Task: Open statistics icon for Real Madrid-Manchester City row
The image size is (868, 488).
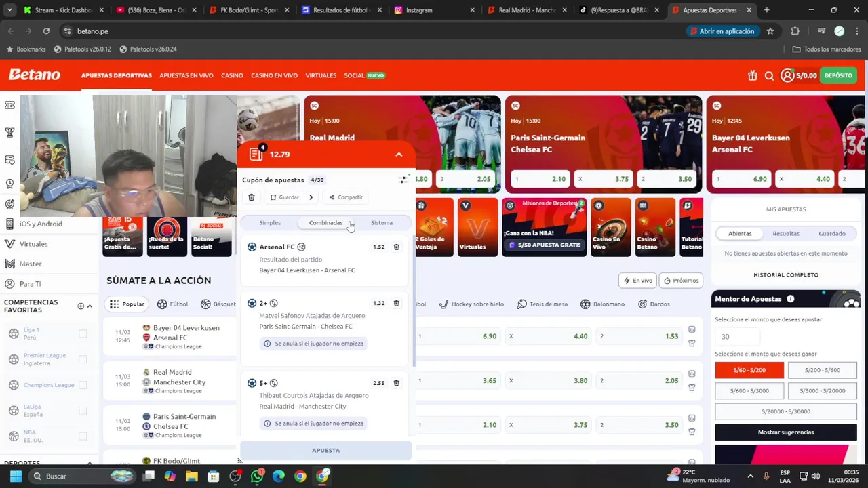Action: click(692, 373)
